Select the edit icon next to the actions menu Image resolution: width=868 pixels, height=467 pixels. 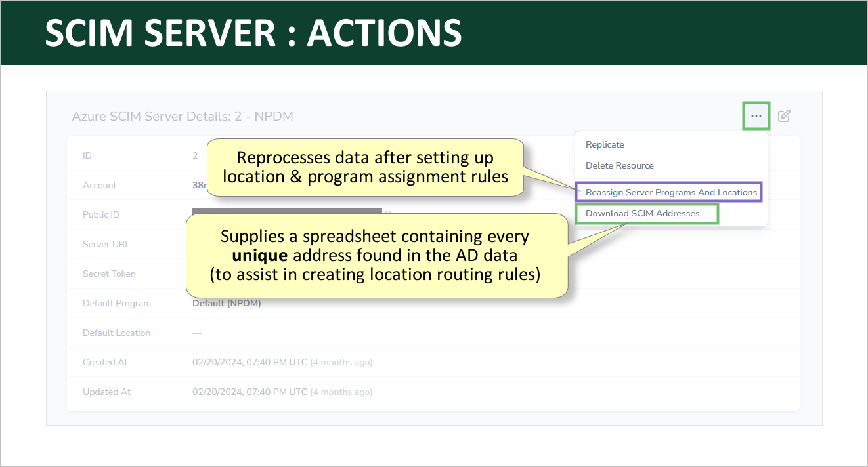tap(783, 115)
